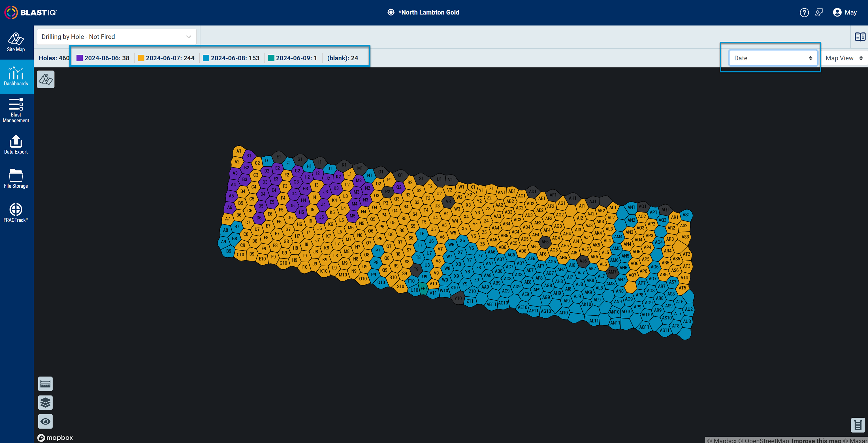The height and width of the screenshot is (443, 868).
Task: Click the teal 2024-06-09 legend swatch
Action: click(271, 58)
